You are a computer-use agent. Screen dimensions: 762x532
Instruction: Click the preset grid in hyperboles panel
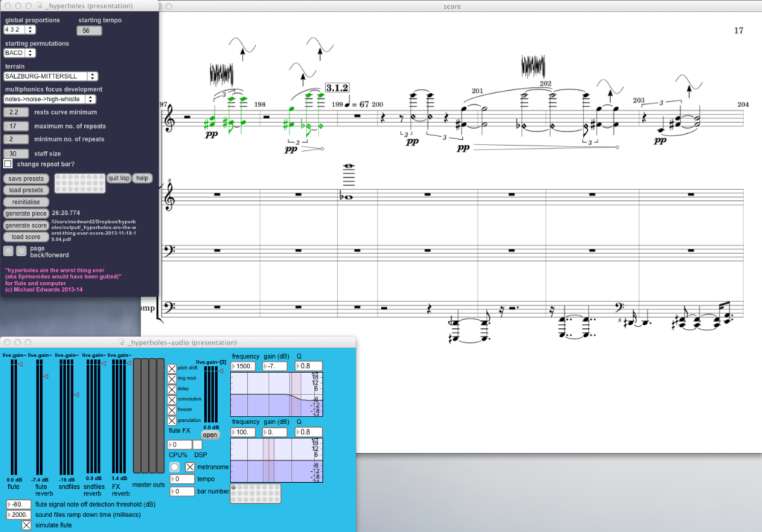click(80, 184)
